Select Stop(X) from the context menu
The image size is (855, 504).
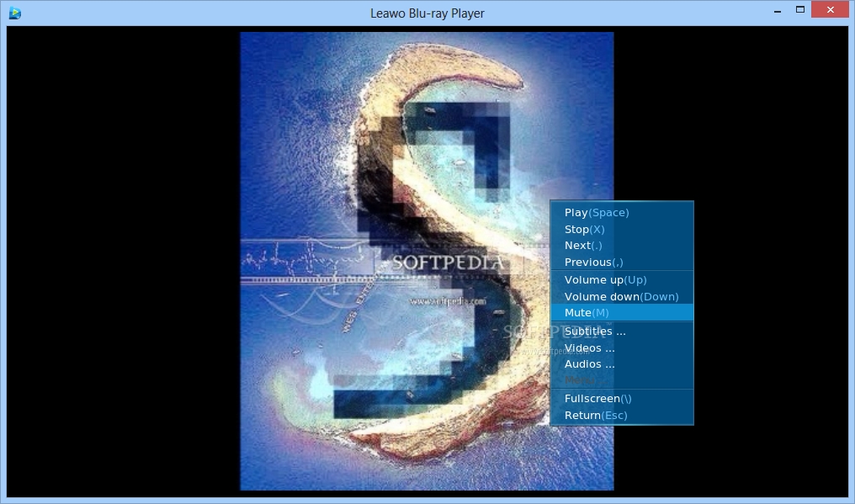[x=622, y=229]
